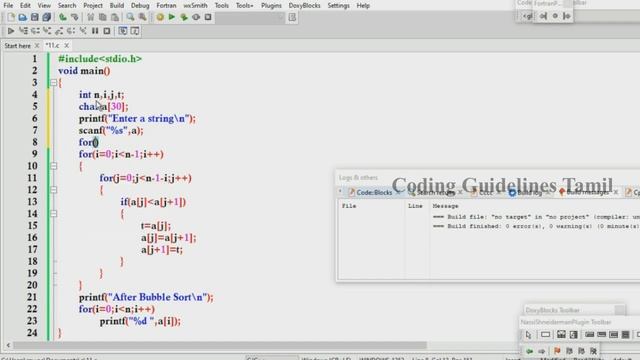Open the DoxyBlocks menu

coord(304,5)
